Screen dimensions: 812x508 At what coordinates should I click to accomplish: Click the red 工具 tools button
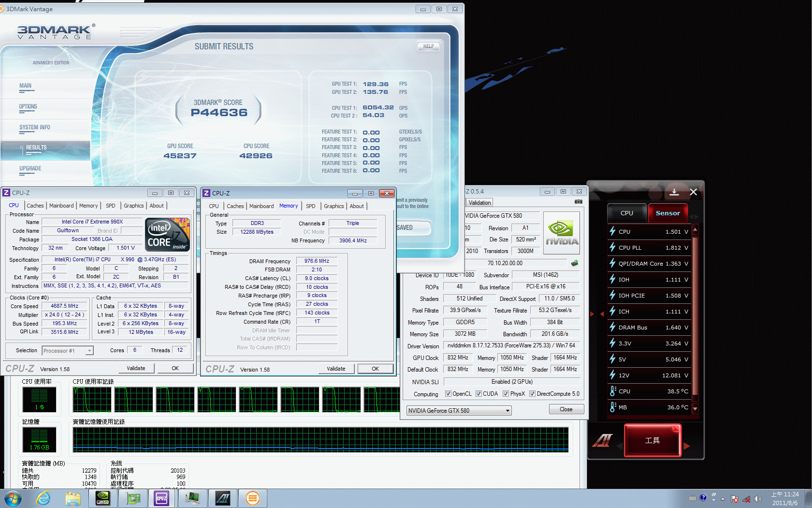[652, 440]
